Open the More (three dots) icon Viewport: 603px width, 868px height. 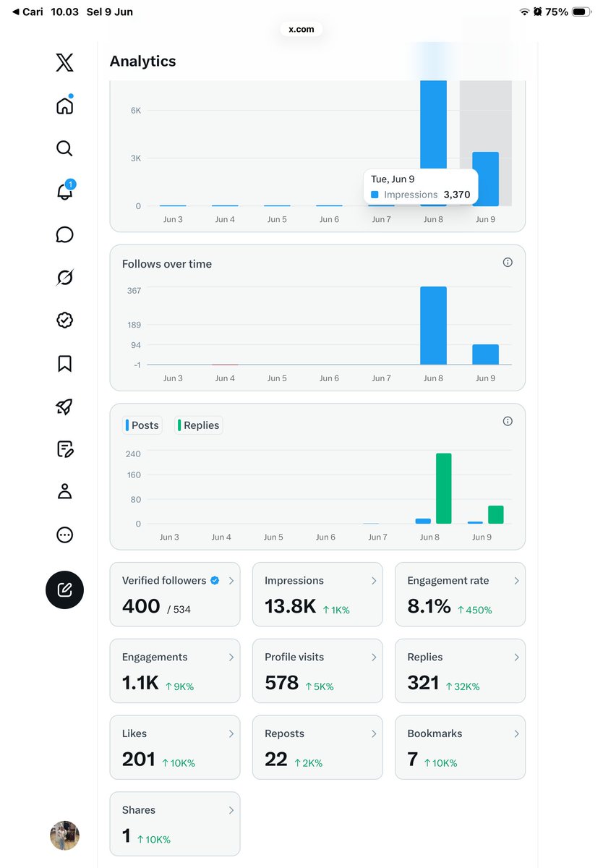pos(64,535)
